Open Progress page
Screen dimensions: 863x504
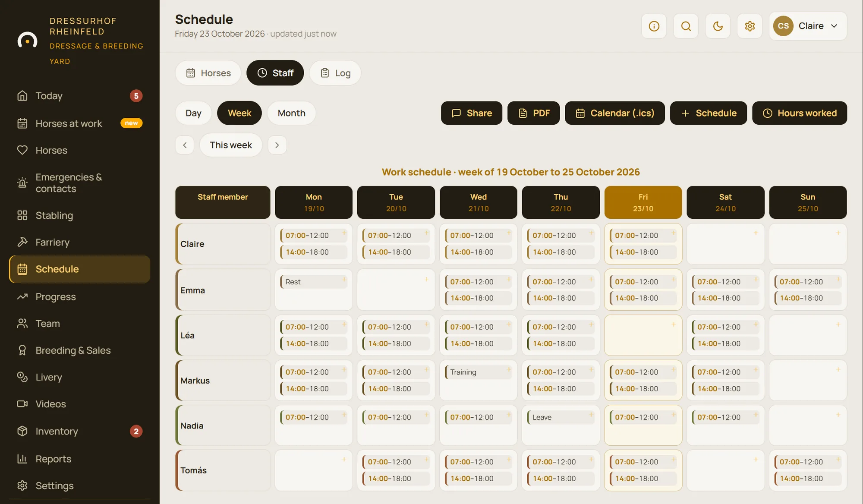pos(80,297)
